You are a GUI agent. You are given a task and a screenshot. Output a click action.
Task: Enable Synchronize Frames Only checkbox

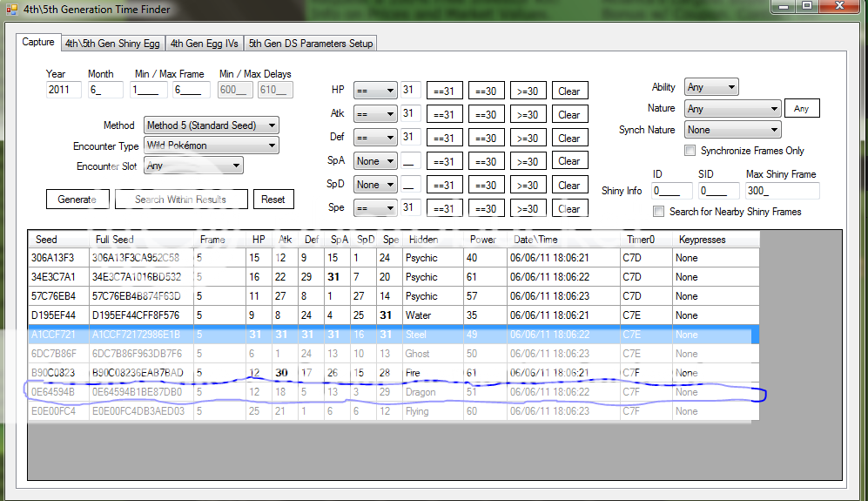690,151
